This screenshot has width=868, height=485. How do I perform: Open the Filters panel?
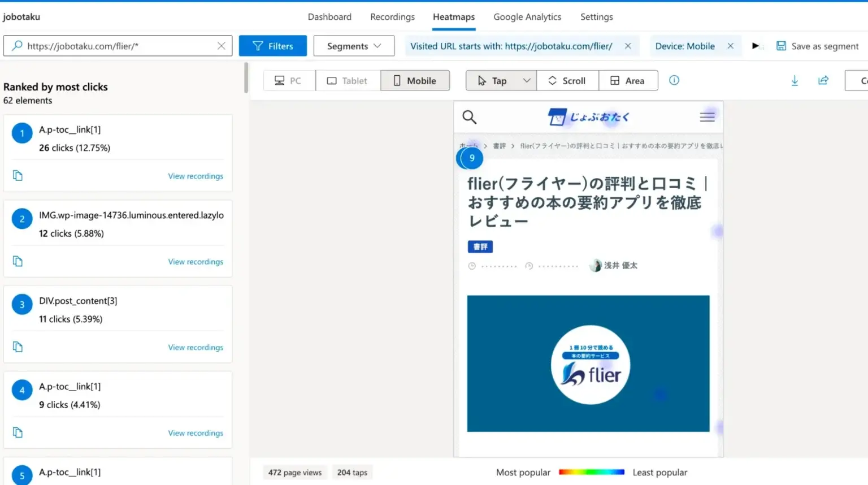point(273,46)
